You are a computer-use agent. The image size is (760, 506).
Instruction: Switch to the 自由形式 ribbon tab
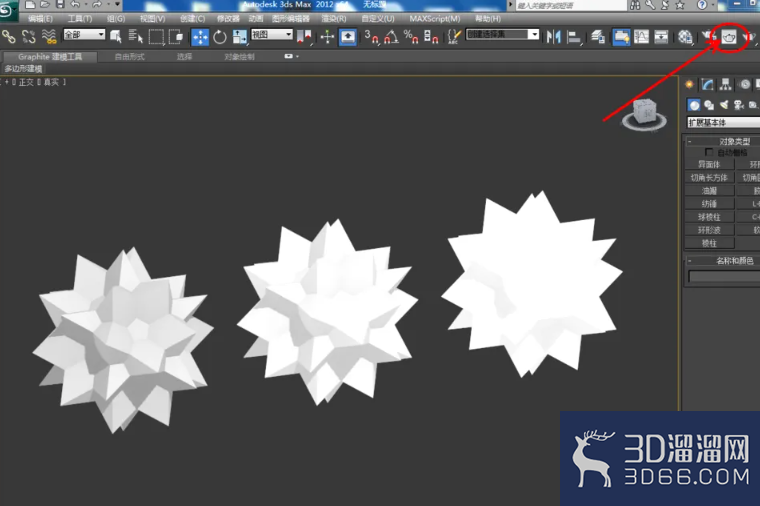pos(129,57)
